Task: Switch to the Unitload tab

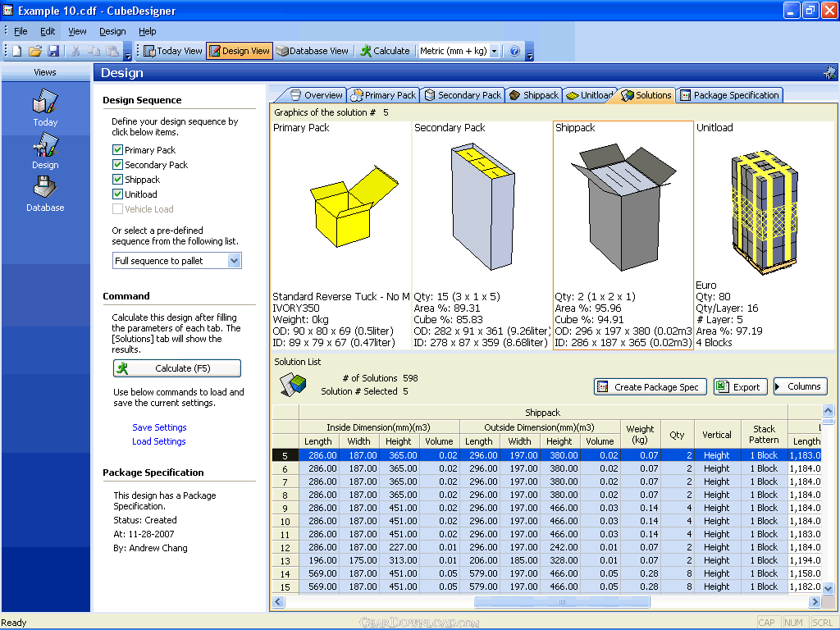Action: tap(589, 95)
